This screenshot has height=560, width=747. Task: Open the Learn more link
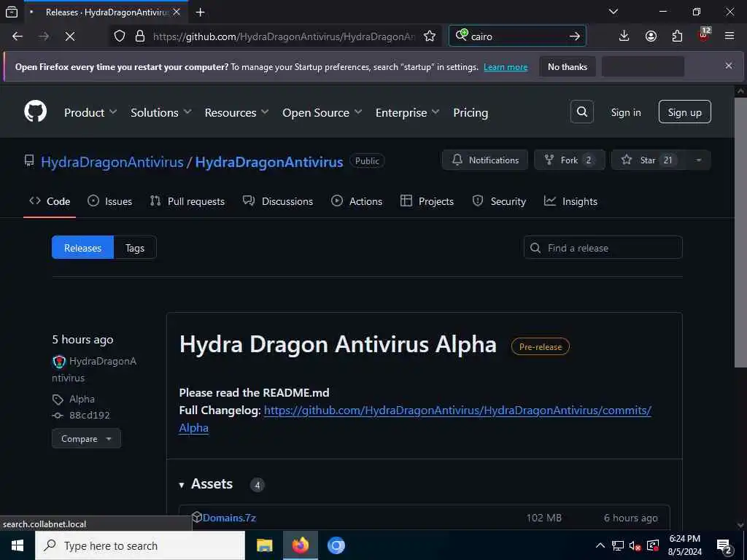506,67
